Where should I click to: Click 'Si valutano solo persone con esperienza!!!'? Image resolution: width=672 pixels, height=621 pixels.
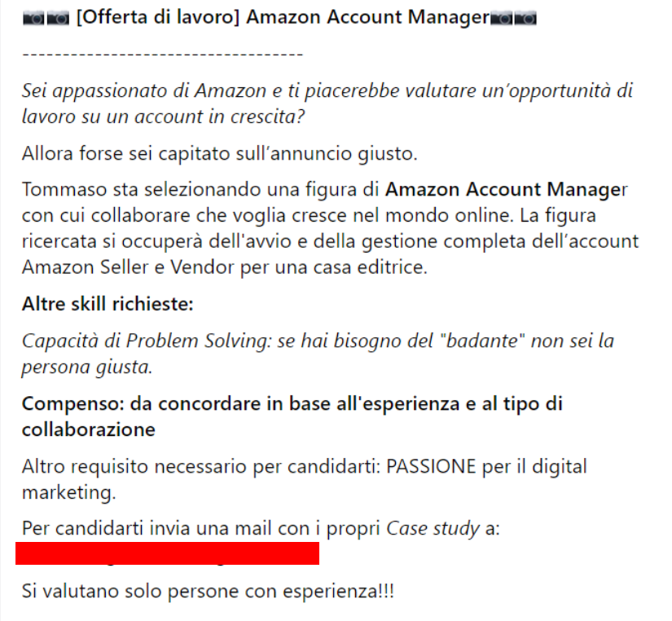click(208, 592)
